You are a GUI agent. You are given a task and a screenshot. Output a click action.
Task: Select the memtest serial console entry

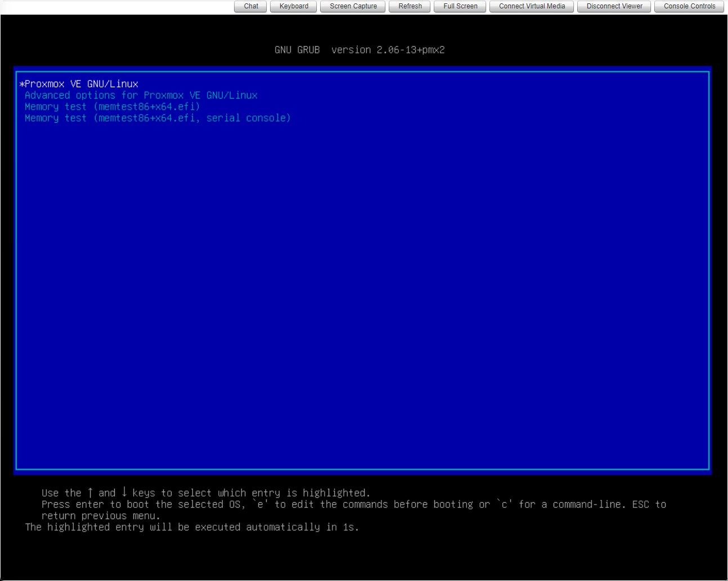158,118
